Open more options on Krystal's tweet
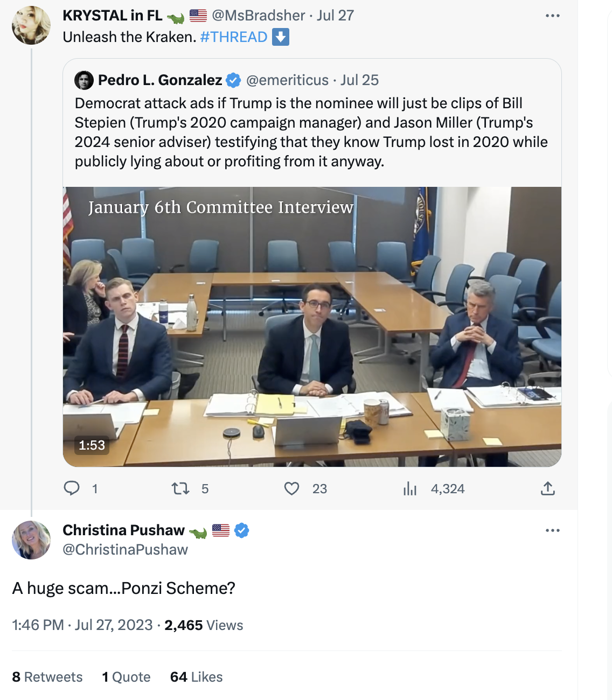The width and height of the screenshot is (612, 700). point(552,16)
